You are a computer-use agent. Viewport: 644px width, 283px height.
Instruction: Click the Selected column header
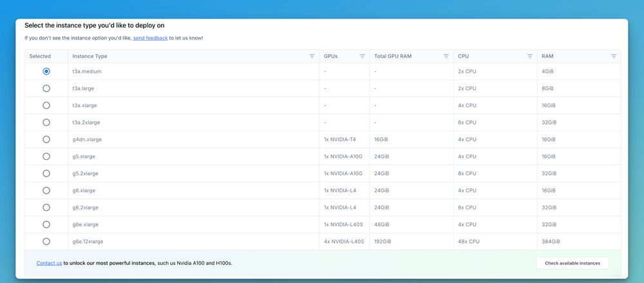pos(40,56)
